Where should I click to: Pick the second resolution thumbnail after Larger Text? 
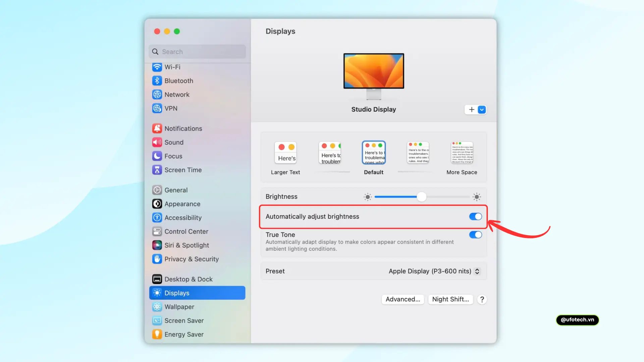click(x=330, y=153)
